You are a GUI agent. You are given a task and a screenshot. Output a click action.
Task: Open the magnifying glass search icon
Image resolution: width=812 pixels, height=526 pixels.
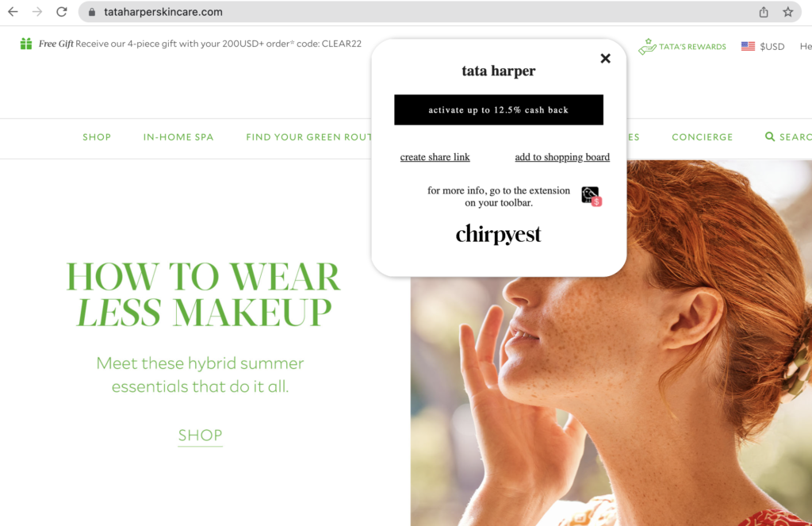(x=769, y=137)
